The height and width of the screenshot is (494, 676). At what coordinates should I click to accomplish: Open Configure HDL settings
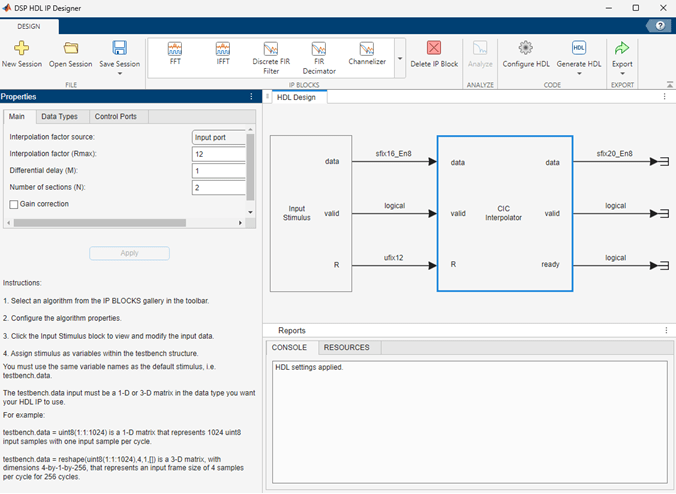(525, 48)
